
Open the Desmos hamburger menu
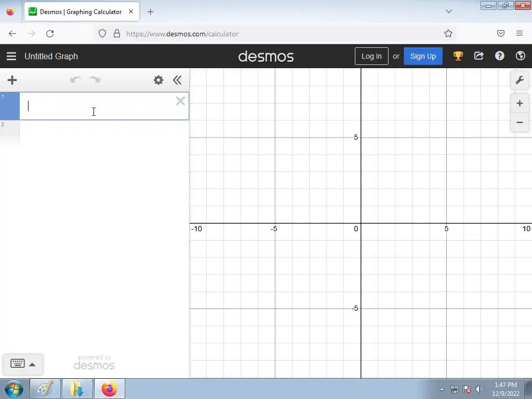pos(11,56)
